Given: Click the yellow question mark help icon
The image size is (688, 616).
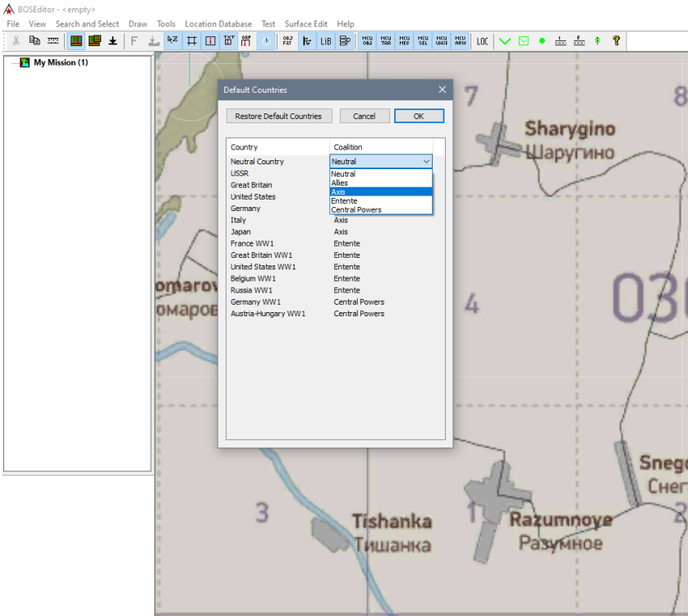Looking at the screenshot, I should (616, 40).
